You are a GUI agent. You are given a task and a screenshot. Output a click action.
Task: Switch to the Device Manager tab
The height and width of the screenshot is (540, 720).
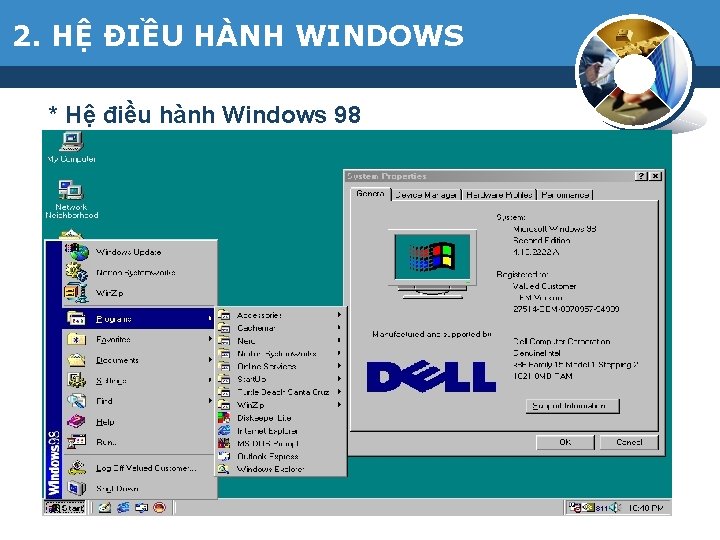point(426,195)
